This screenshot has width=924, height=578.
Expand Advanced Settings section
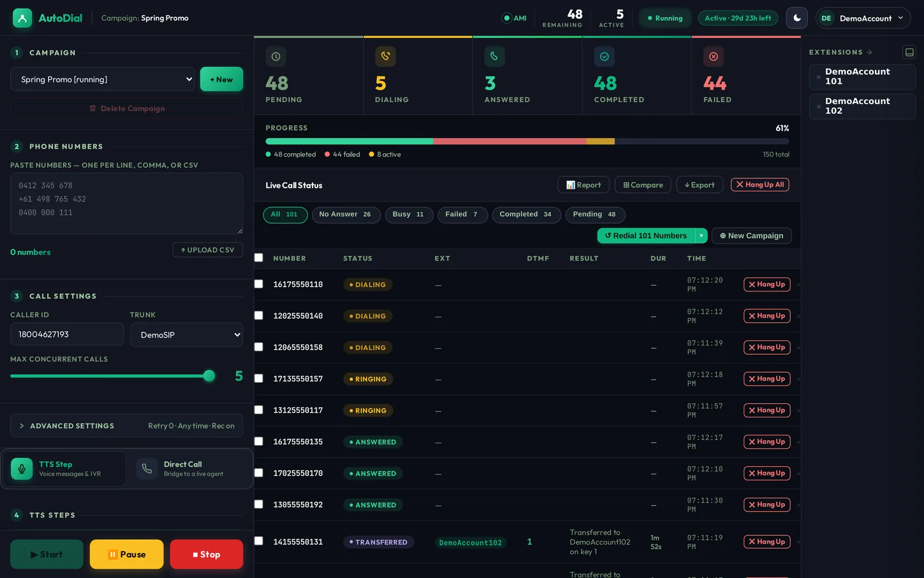click(126, 426)
